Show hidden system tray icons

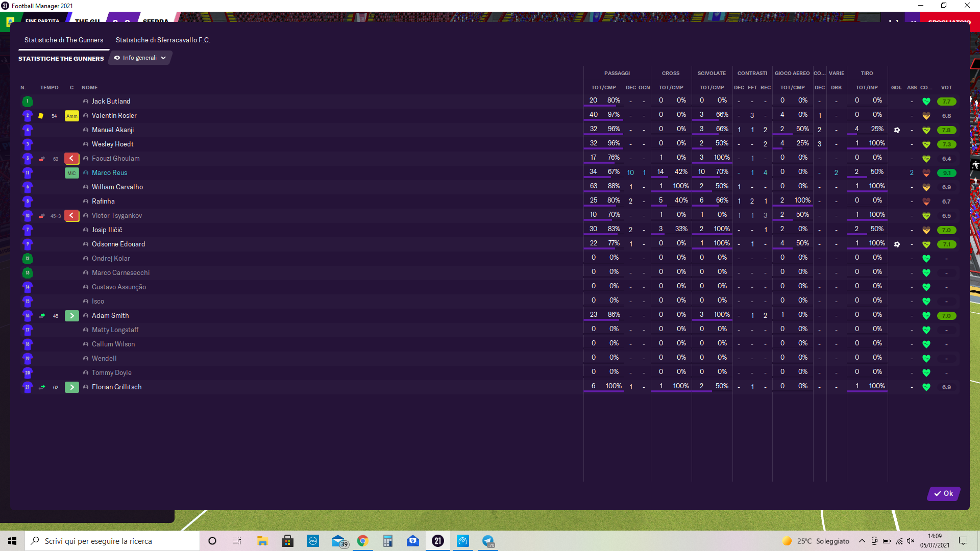(x=862, y=541)
